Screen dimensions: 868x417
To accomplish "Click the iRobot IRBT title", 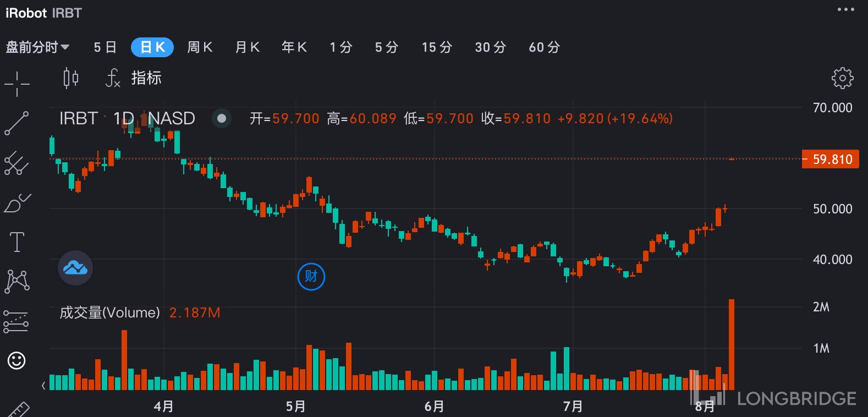I will tap(43, 13).
